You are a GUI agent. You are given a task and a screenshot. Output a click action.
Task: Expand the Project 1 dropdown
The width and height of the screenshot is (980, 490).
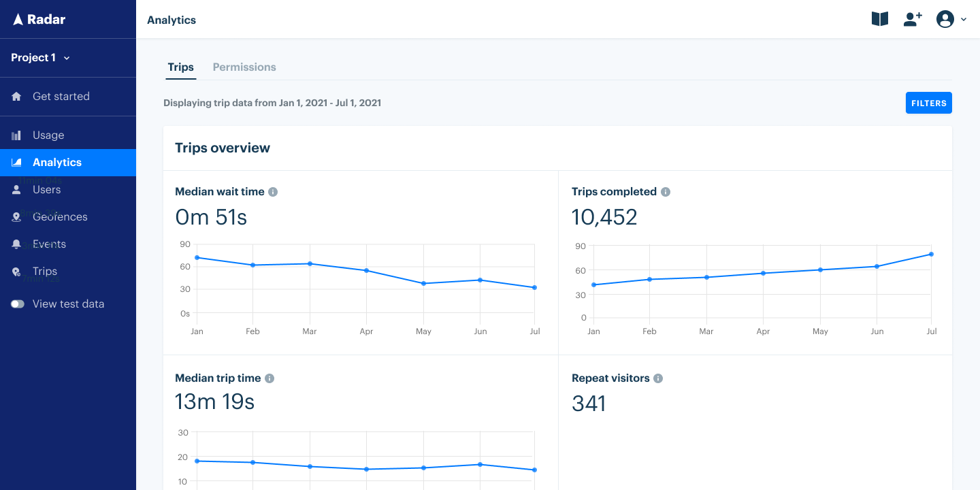click(40, 58)
